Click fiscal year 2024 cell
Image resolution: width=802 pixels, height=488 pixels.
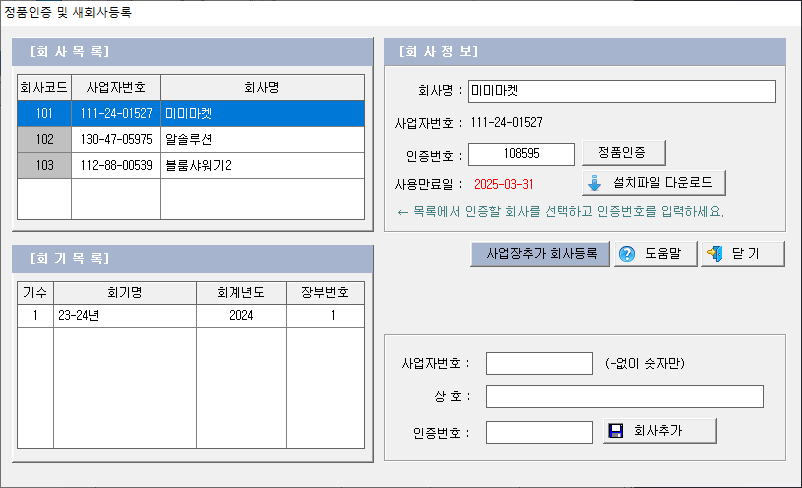[241, 316]
